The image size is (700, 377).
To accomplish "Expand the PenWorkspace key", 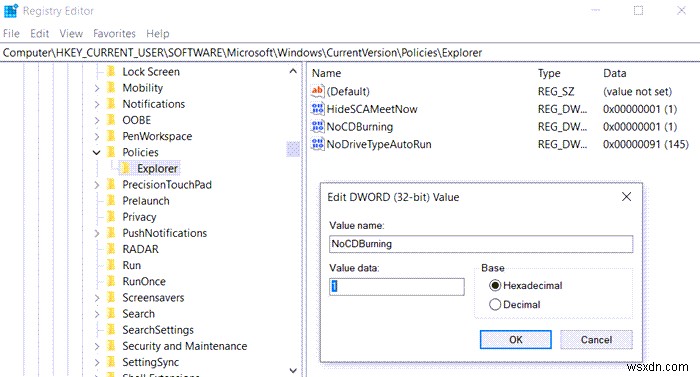I will (97, 136).
